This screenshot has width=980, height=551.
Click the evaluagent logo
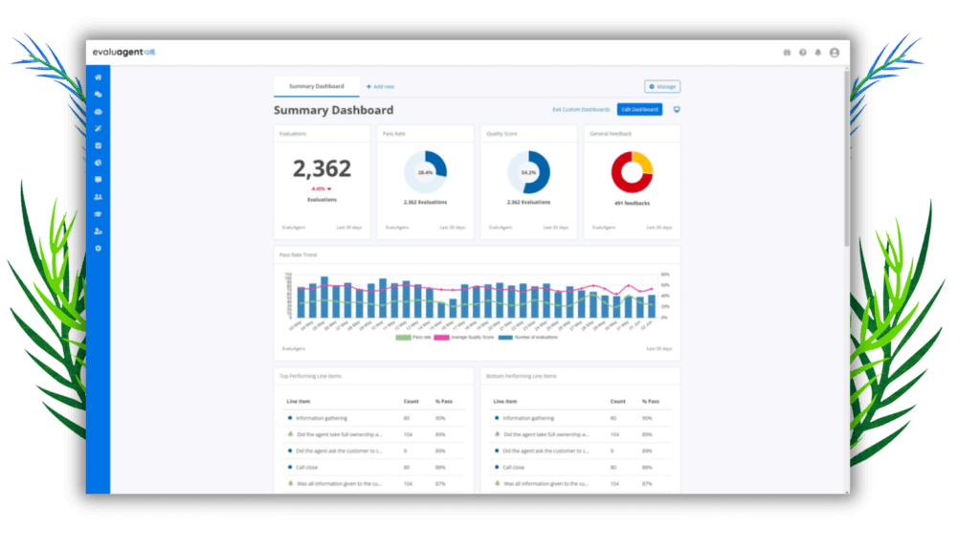[123, 52]
